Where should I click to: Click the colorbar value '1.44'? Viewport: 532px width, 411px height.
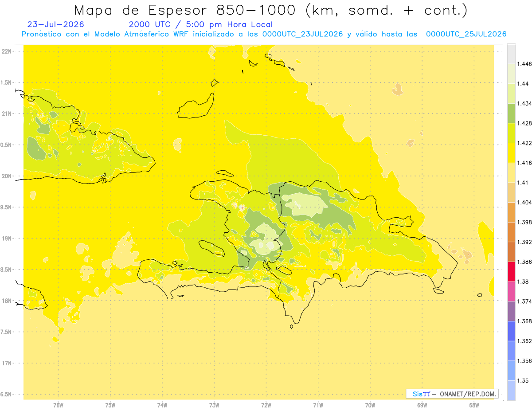(x=523, y=83)
